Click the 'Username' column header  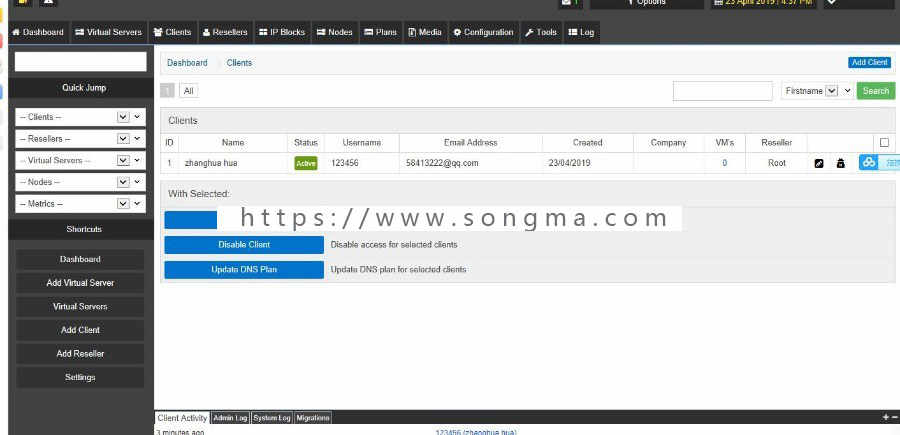click(x=362, y=142)
